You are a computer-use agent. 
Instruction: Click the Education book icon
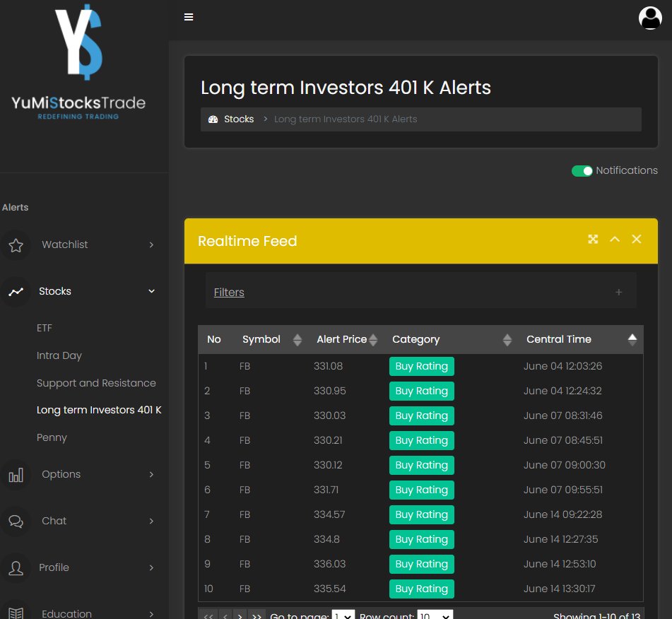(x=16, y=613)
